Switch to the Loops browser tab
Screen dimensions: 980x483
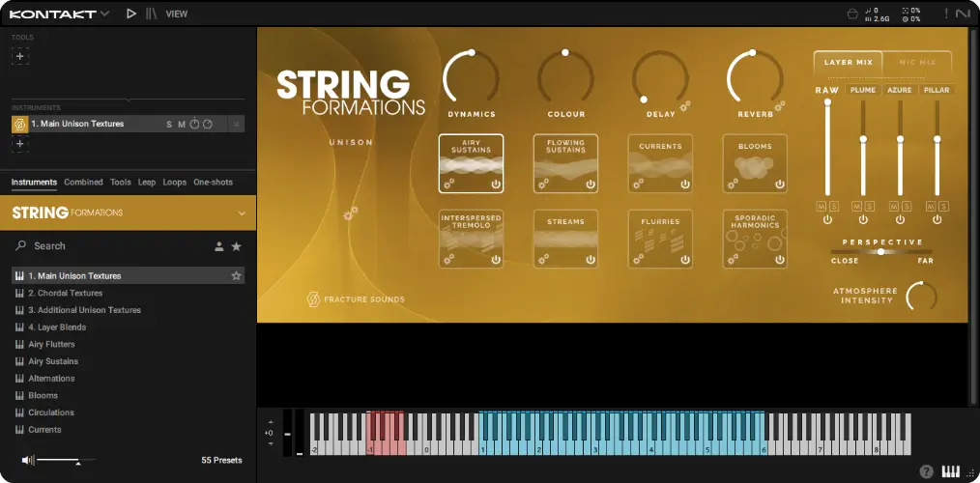(174, 182)
